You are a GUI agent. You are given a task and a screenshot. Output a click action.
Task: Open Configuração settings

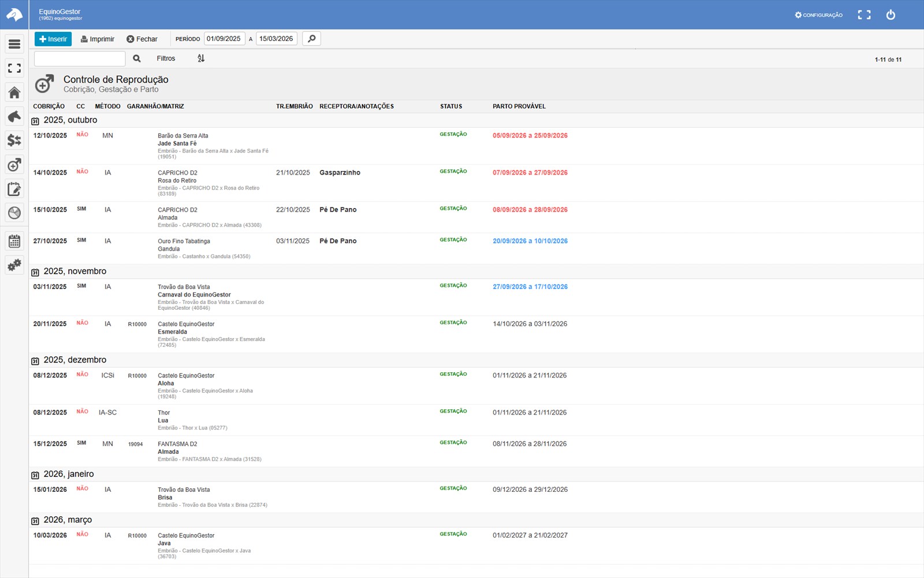click(x=818, y=15)
